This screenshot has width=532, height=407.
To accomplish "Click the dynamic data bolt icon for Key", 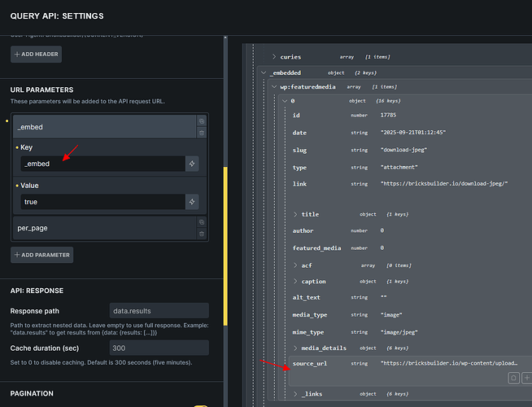I will pyautogui.click(x=192, y=164).
